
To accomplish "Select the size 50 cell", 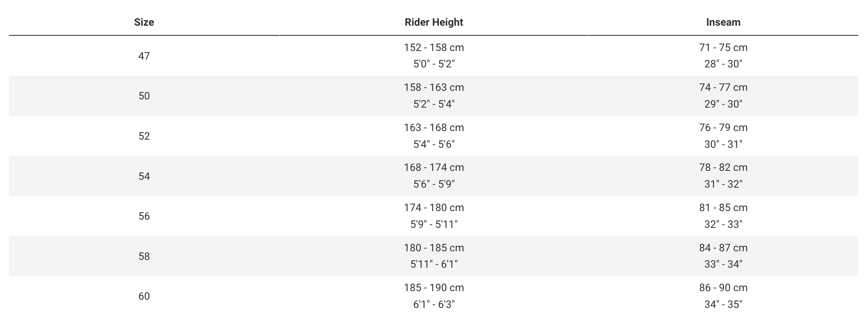I will point(144,96).
